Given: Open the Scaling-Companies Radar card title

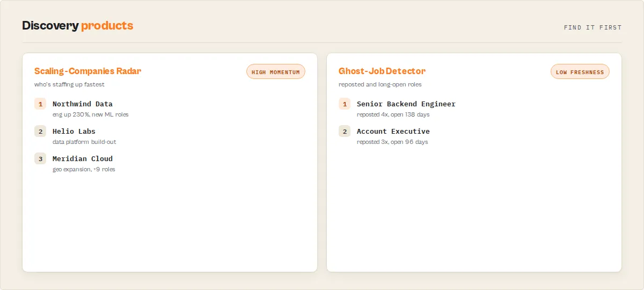Looking at the screenshot, I should coord(87,71).
